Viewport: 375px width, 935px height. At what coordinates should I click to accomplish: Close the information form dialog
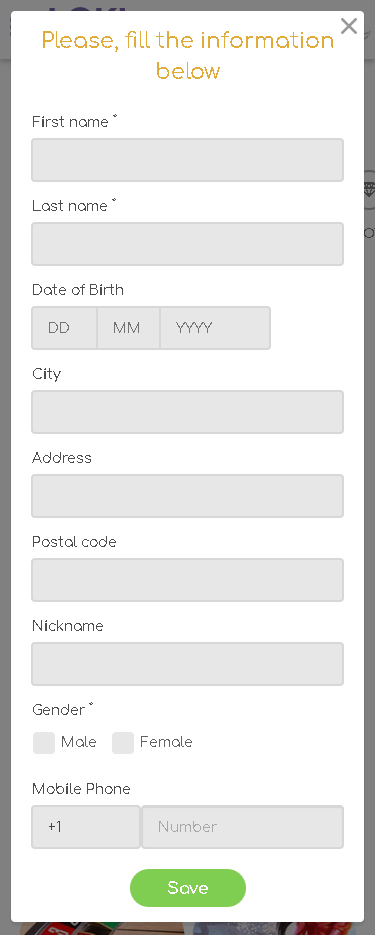coord(349,26)
